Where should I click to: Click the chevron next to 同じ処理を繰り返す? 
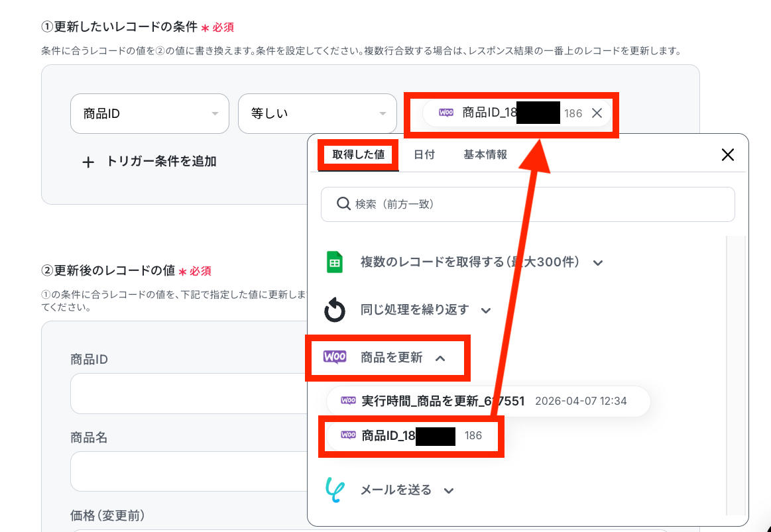(x=486, y=311)
